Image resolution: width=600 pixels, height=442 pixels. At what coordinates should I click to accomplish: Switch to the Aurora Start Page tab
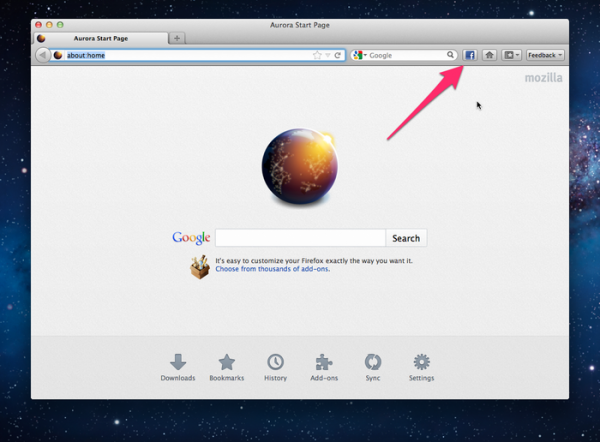point(101,38)
